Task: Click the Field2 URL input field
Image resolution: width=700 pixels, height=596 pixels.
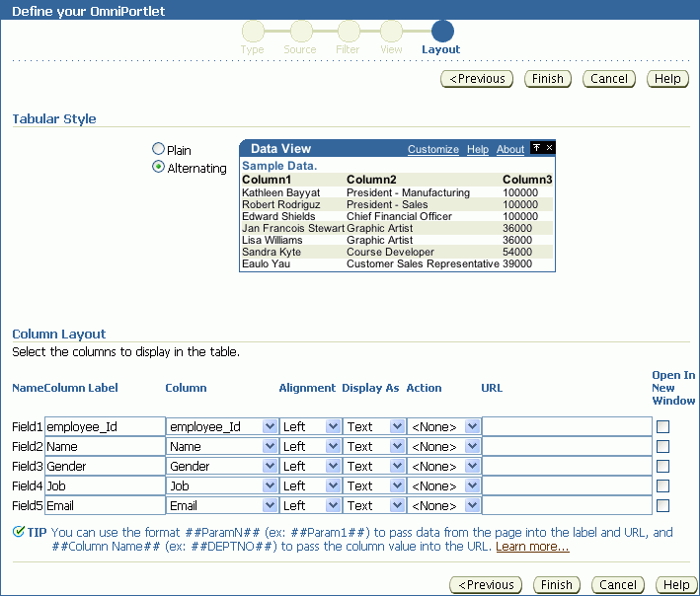Action: [568, 447]
